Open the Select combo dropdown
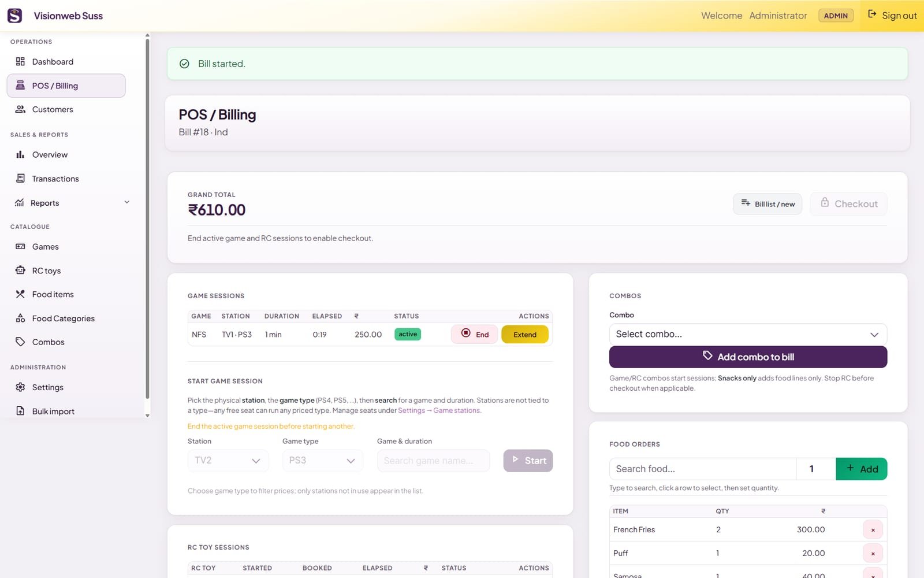The width and height of the screenshot is (924, 578). (x=748, y=334)
